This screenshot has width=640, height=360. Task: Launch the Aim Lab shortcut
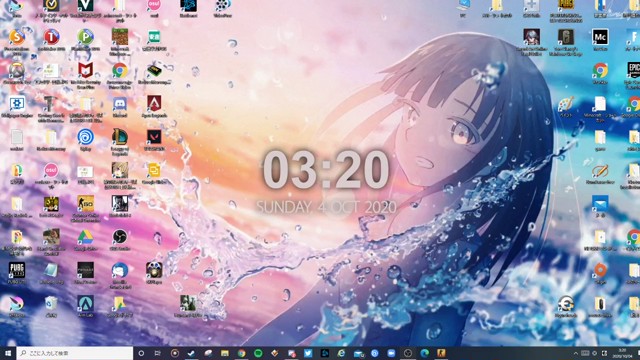tap(85, 304)
